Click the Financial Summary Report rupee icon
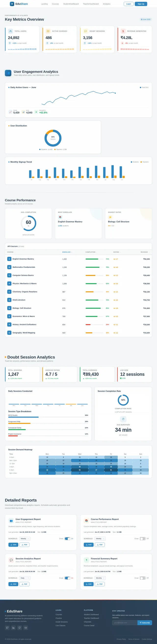157x644 pixels. [86, 560]
